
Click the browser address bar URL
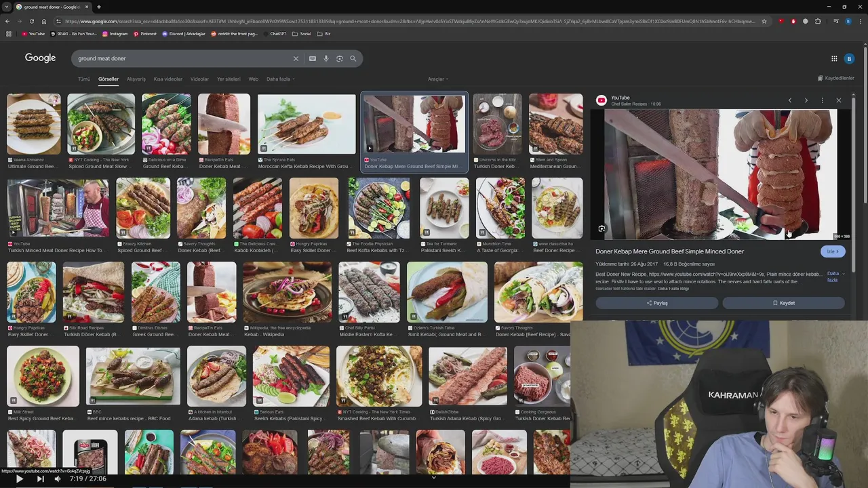pos(410,21)
